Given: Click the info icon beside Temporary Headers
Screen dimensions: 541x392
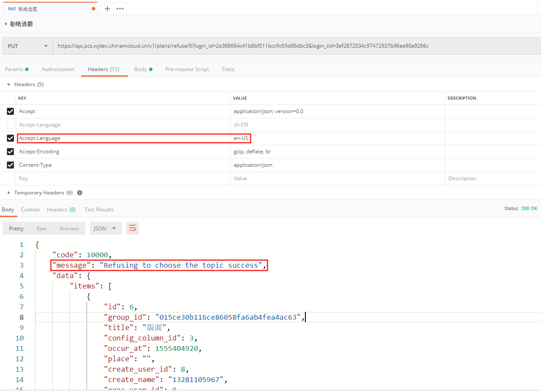Looking at the screenshot, I should coord(80,193).
